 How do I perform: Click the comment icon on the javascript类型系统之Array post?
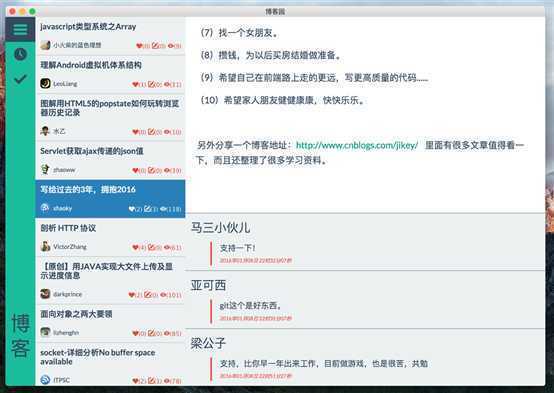(x=155, y=46)
